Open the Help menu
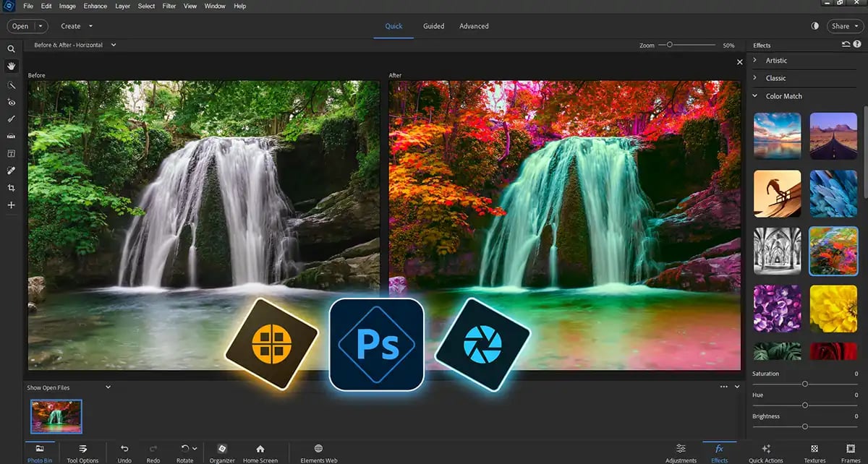 (239, 6)
